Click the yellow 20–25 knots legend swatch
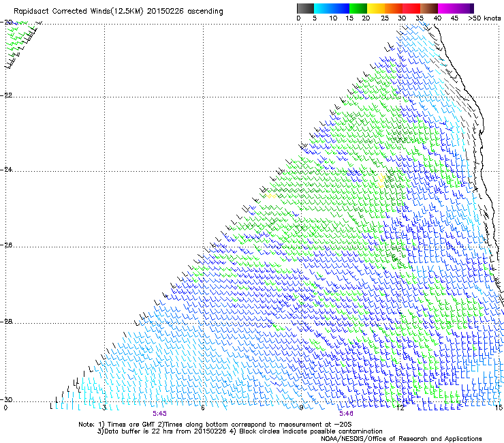 (x=376, y=8)
